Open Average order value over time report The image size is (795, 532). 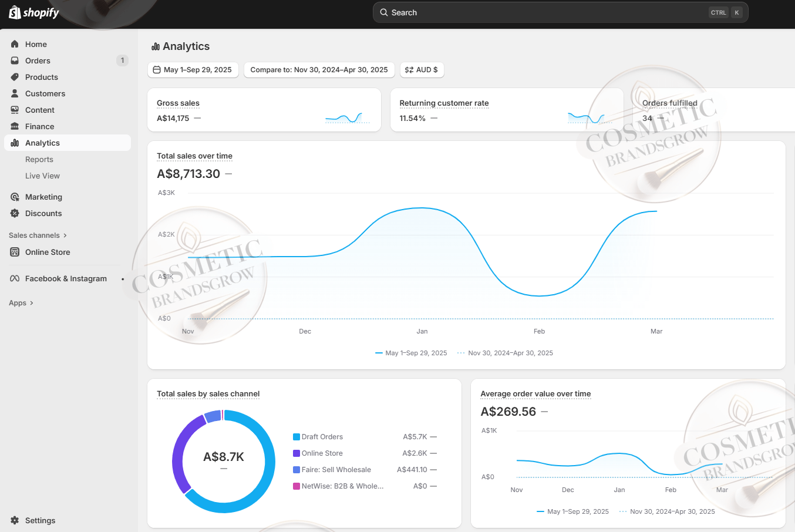[535, 394]
